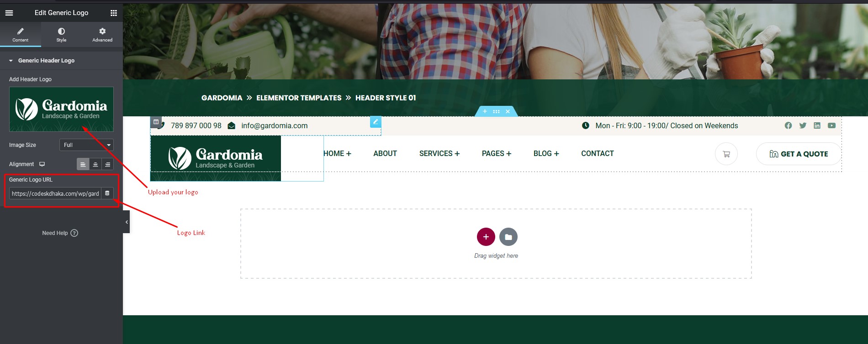Image resolution: width=868 pixels, height=344 pixels.
Task: Collapse the editor panel with arrow handle
Action: 127,222
